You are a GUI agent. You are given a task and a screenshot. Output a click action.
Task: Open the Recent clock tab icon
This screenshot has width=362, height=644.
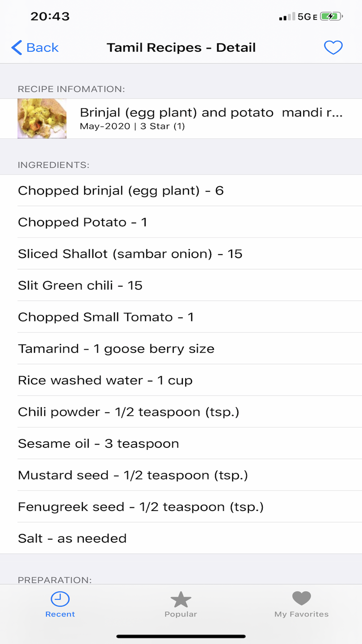pyautogui.click(x=60, y=599)
